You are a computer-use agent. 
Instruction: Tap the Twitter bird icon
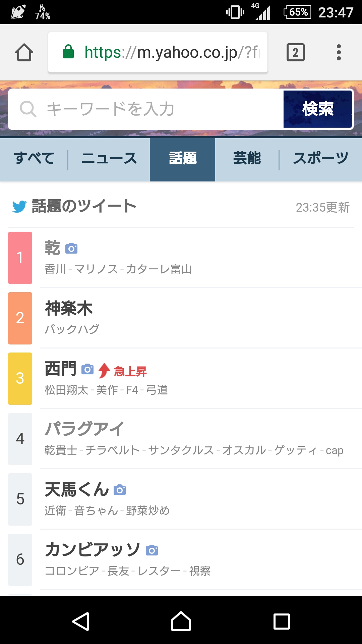(x=19, y=207)
